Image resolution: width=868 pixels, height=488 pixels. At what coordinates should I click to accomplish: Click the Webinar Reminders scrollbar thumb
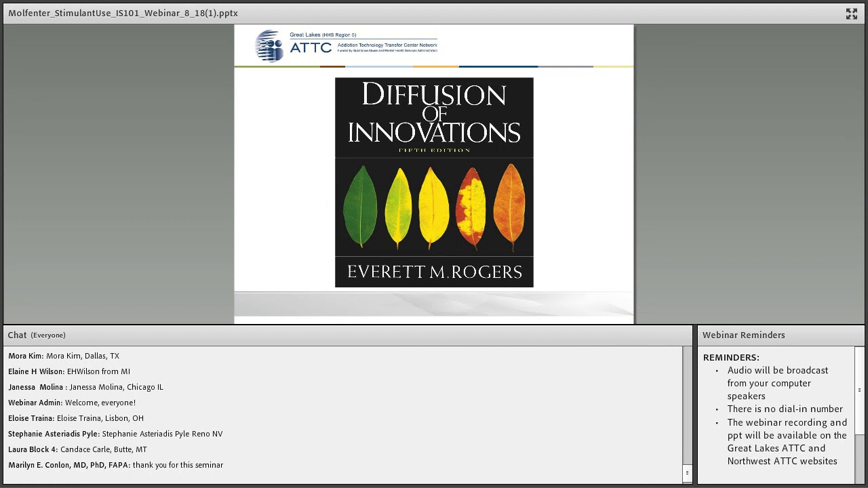point(859,390)
